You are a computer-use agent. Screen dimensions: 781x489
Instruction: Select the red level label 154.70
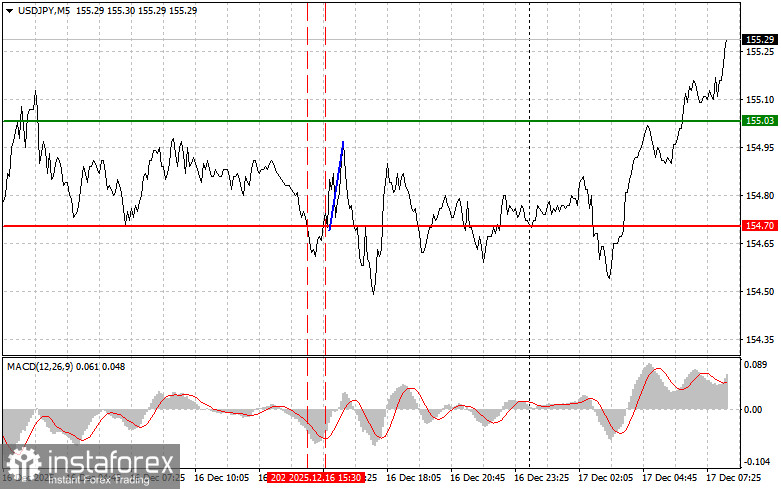tap(760, 226)
